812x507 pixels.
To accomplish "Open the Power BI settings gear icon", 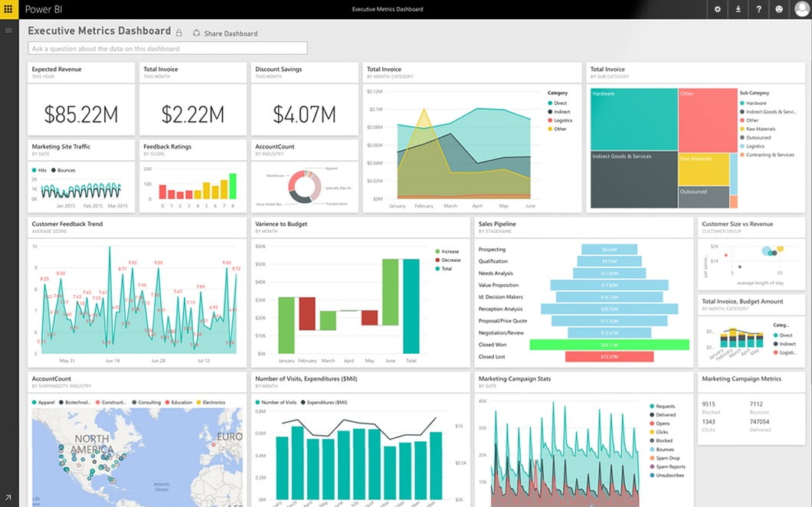I will (717, 8).
